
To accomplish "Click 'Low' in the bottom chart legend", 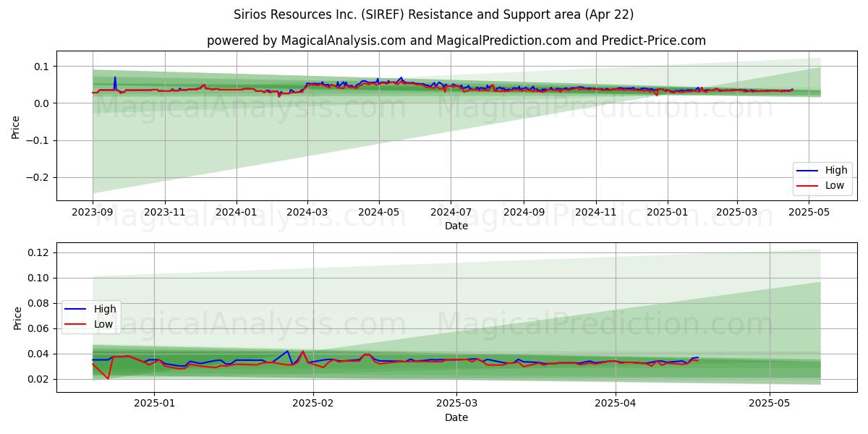I will 103,324.
